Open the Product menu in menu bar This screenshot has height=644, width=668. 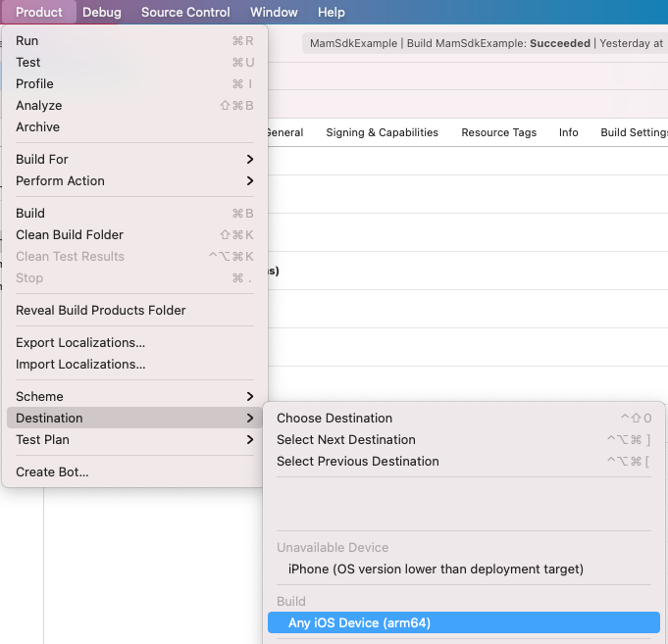click(x=39, y=12)
